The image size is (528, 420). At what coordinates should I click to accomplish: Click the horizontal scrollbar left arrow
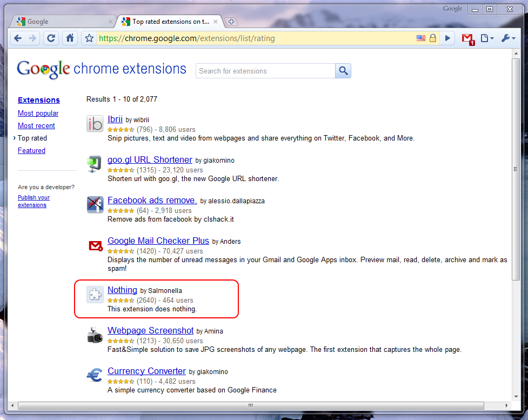pyautogui.click(x=12, y=405)
